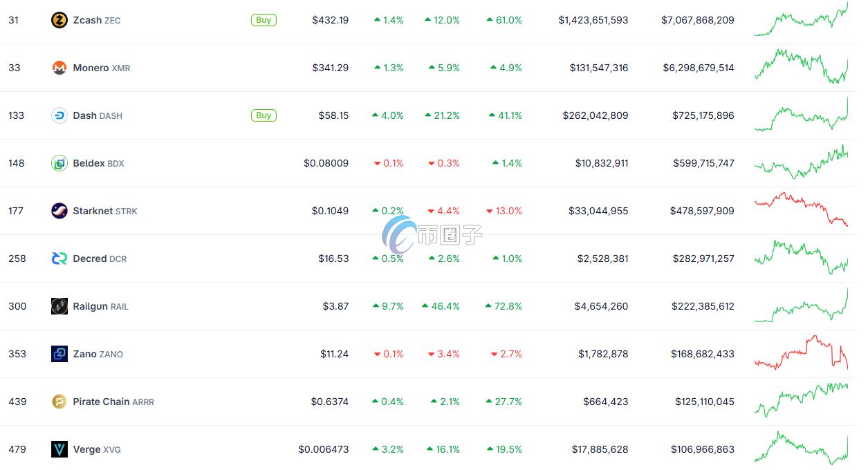This screenshot has height=470, width=868.
Task: Click the Monero coin logo icon
Action: coord(59,68)
